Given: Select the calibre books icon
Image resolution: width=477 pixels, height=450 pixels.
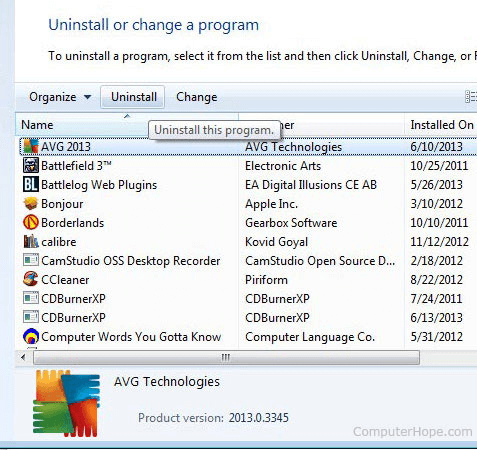Looking at the screenshot, I should pyautogui.click(x=31, y=241).
